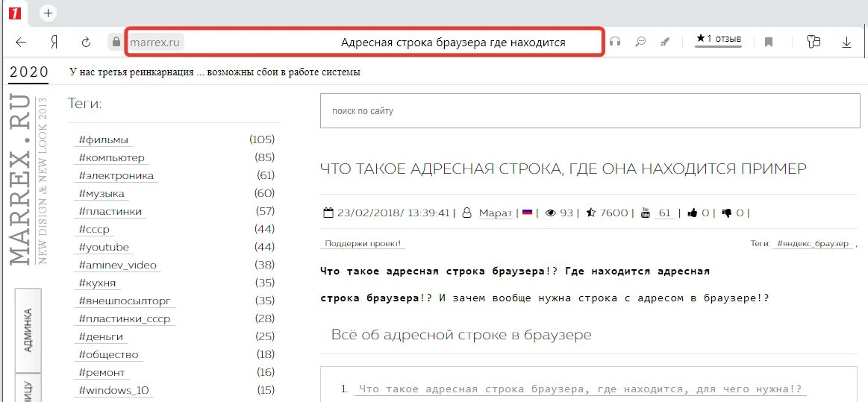The image size is (868, 402).
Task: Click the YouTube icon in article meta
Action: coord(645,213)
